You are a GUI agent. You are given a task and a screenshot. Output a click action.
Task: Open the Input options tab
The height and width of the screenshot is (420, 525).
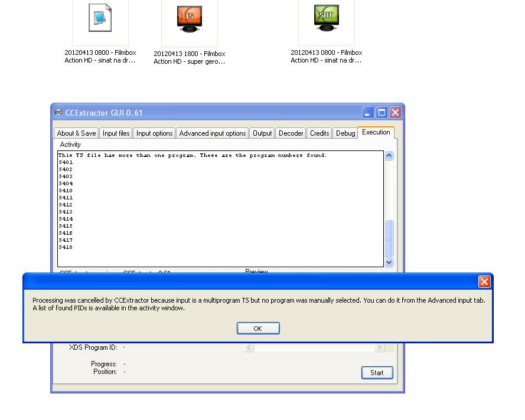coord(154,133)
